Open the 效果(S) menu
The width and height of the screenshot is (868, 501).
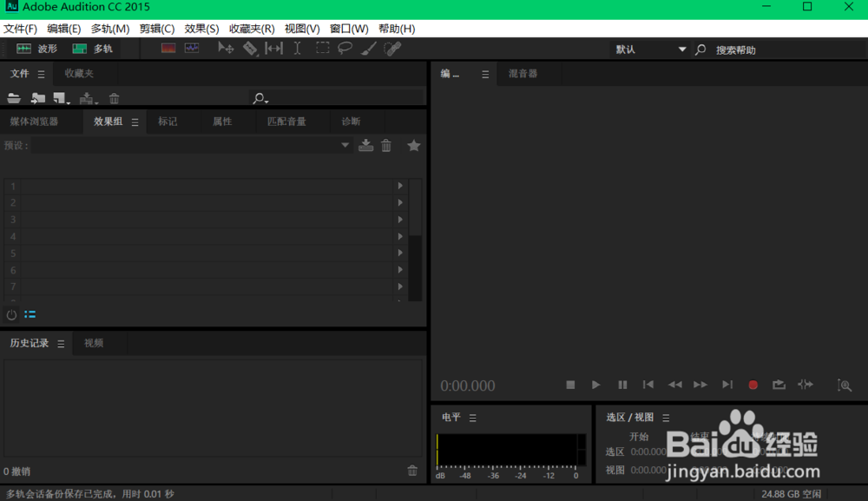coord(201,29)
